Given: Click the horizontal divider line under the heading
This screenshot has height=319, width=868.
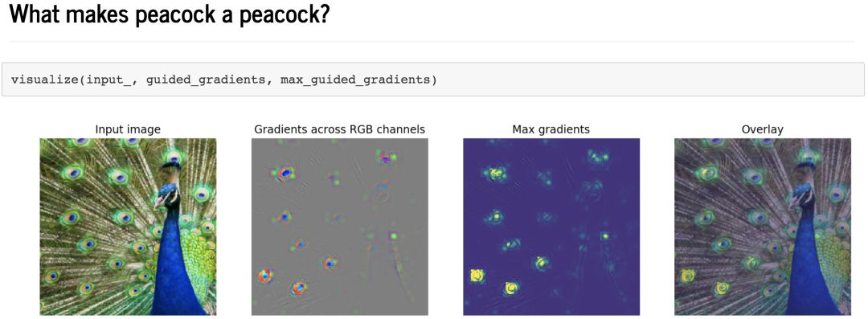Looking at the screenshot, I should point(433,41).
